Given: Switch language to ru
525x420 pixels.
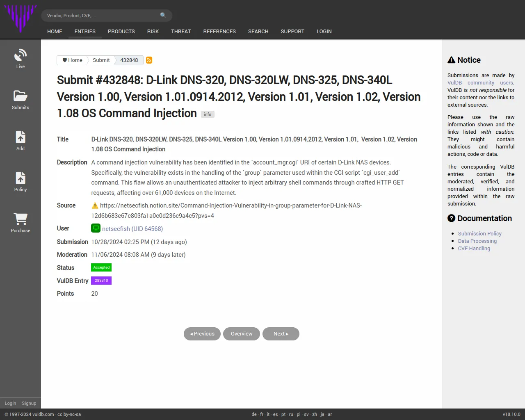Looking at the screenshot, I should [x=291, y=414].
